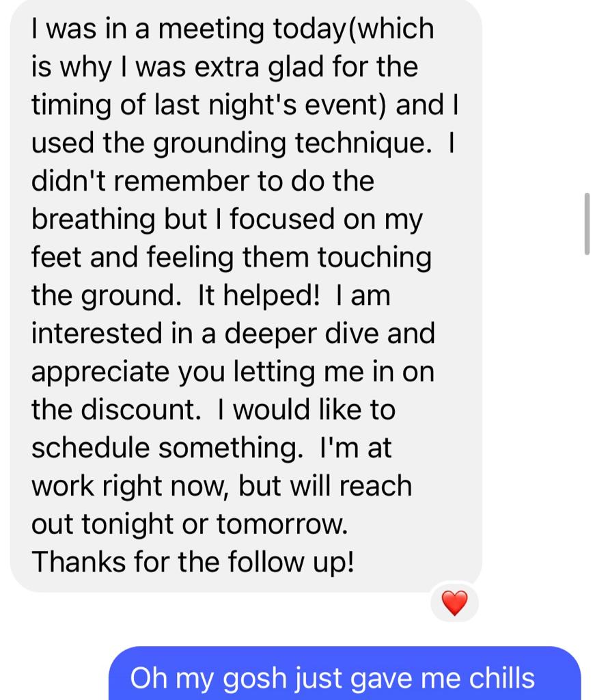Click the word "schedule" in the message

pyautogui.click(x=91, y=448)
